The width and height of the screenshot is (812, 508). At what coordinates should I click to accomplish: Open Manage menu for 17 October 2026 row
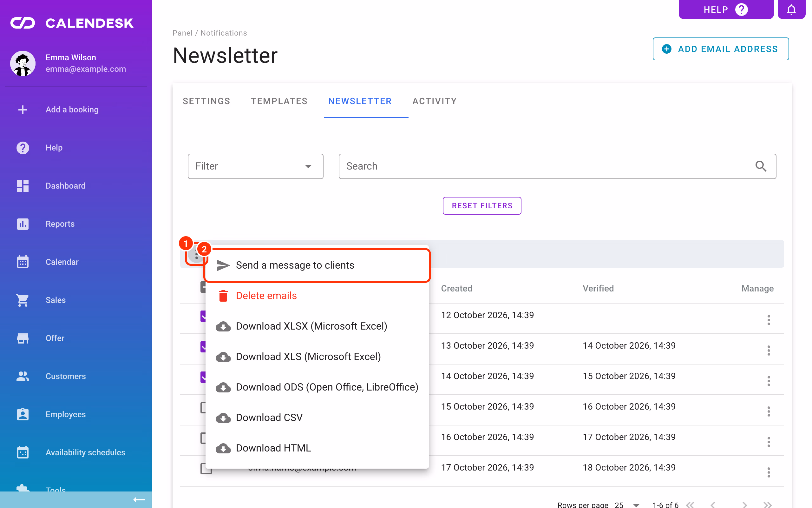click(x=768, y=472)
